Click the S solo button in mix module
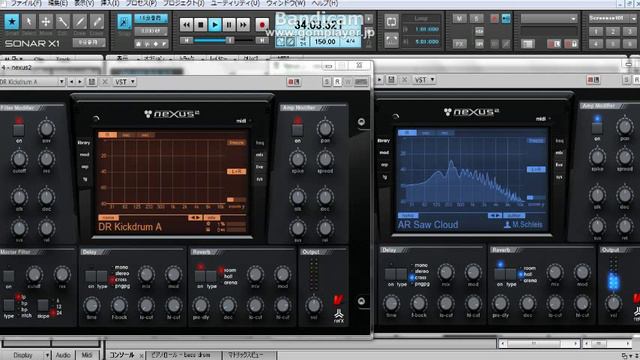This screenshot has width=640, height=360. 476,18
